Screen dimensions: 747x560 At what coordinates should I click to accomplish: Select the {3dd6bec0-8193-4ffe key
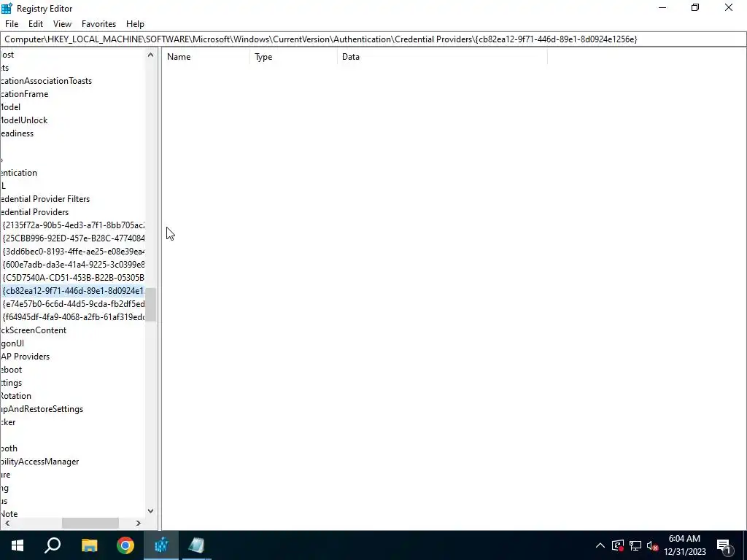[x=74, y=252]
